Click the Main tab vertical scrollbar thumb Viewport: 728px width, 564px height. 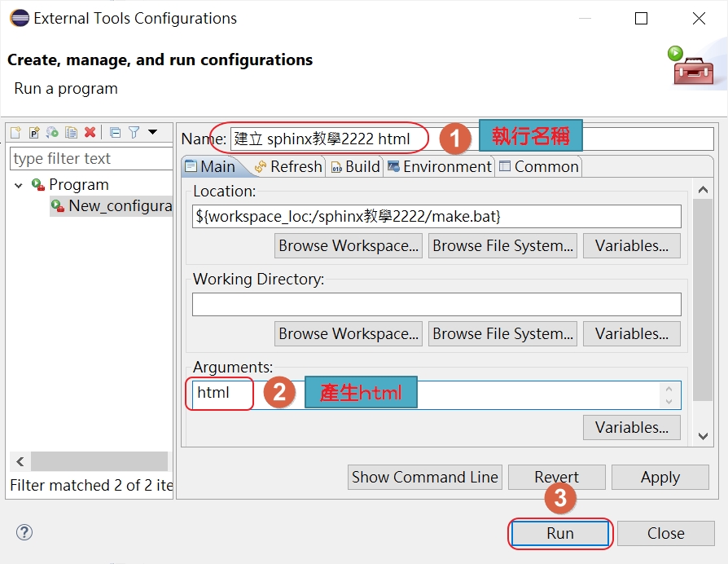tap(703, 300)
